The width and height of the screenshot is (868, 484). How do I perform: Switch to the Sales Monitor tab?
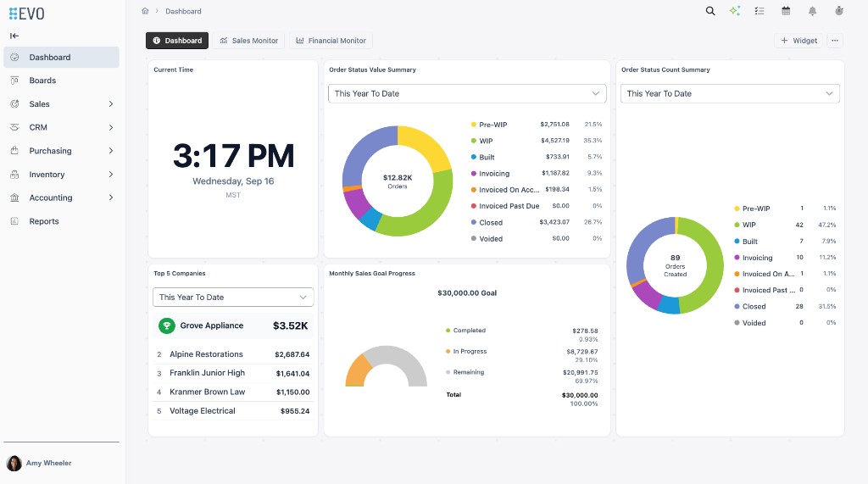[x=248, y=41]
